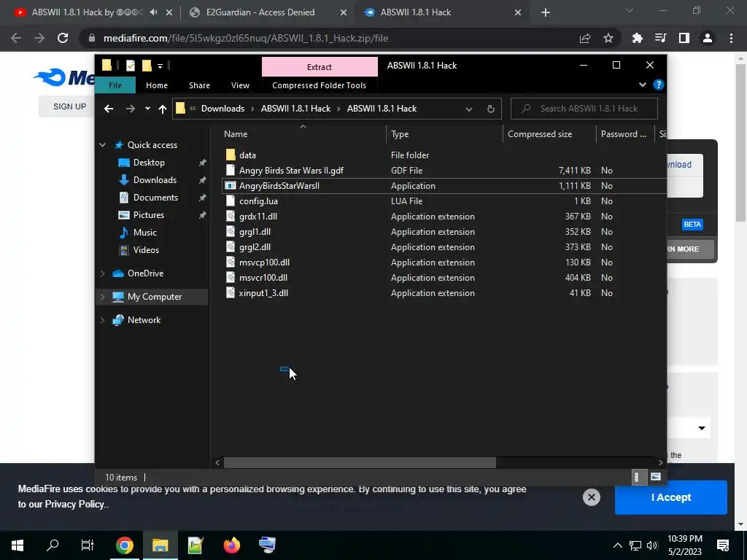Open Documents in Quick access
This screenshot has height=560, width=747.
(x=155, y=198)
